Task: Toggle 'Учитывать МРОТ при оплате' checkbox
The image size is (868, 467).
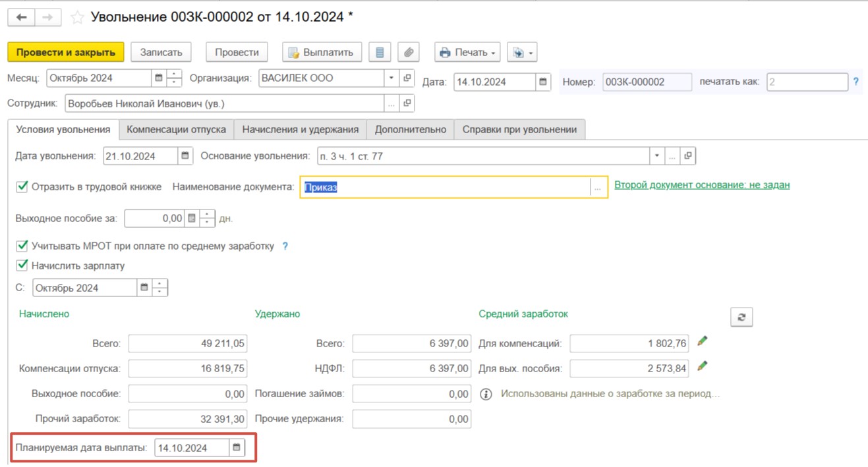Action: pos(22,246)
